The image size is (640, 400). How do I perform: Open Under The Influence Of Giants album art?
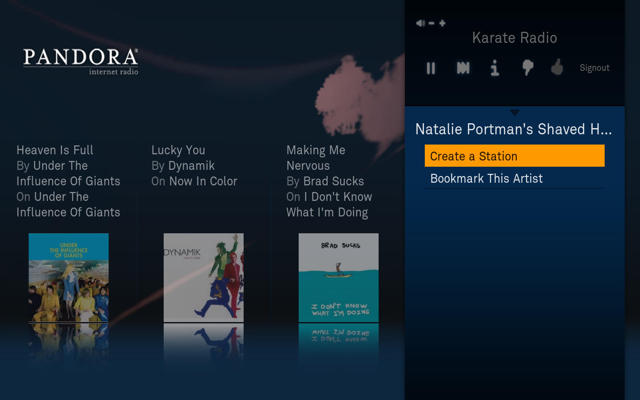pyautogui.click(x=69, y=278)
